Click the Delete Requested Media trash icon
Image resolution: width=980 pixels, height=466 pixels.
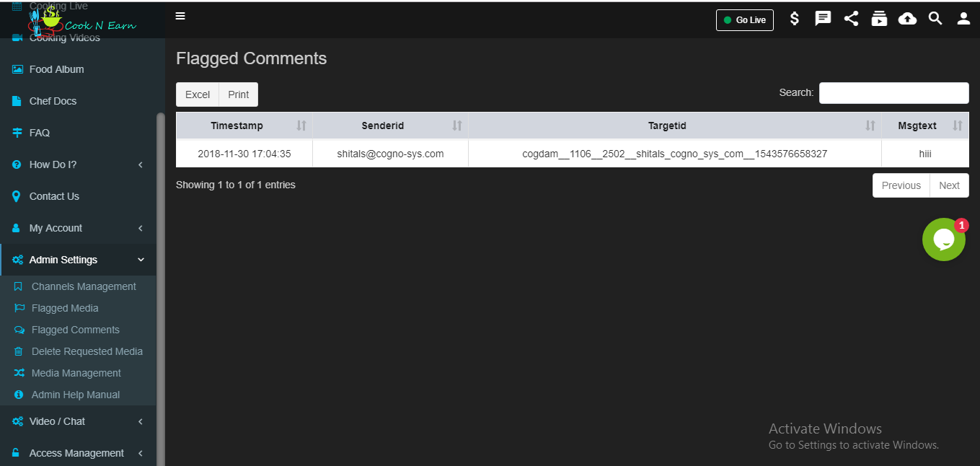tap(18, 351)
